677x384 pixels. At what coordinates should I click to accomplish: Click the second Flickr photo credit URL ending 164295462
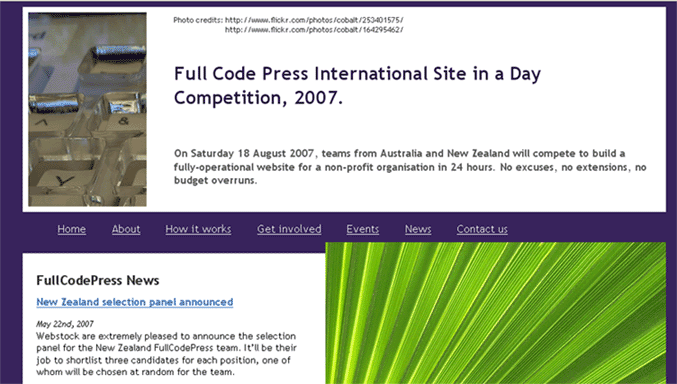pyautogui.click(x=314, y=30)
